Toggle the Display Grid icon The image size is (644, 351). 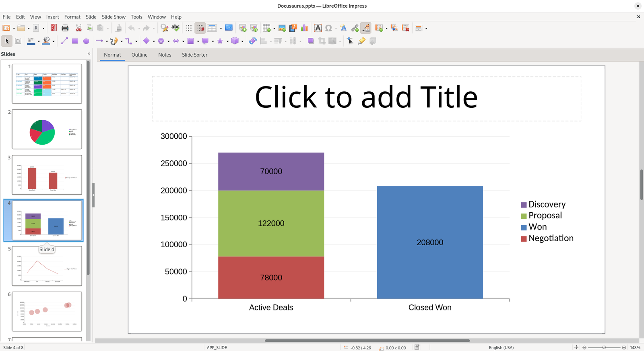point(189,28)
